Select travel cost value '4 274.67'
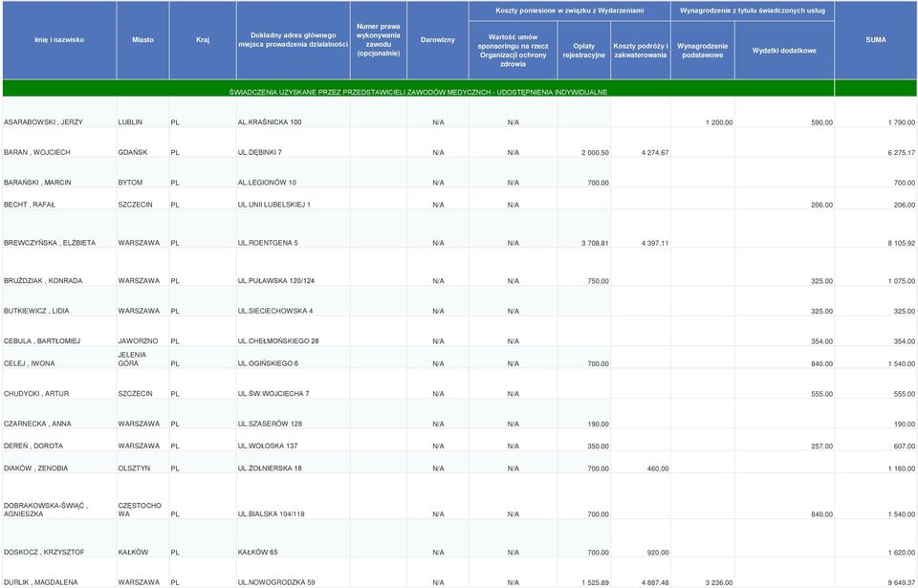This screenshot has height=588, width=918. click(655, 153)
